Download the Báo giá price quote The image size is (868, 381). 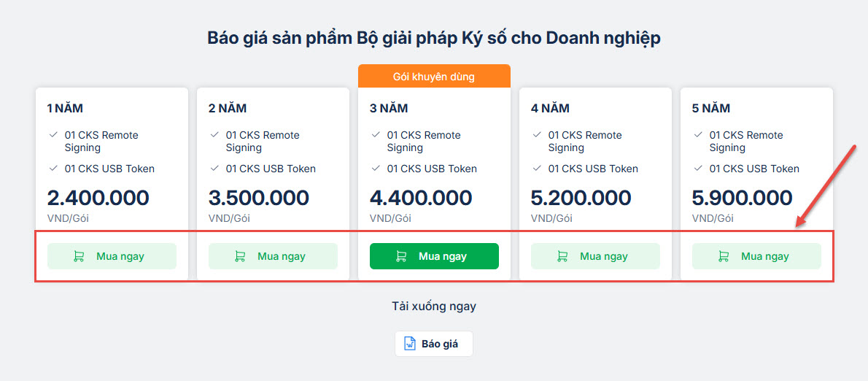[434, 344]
